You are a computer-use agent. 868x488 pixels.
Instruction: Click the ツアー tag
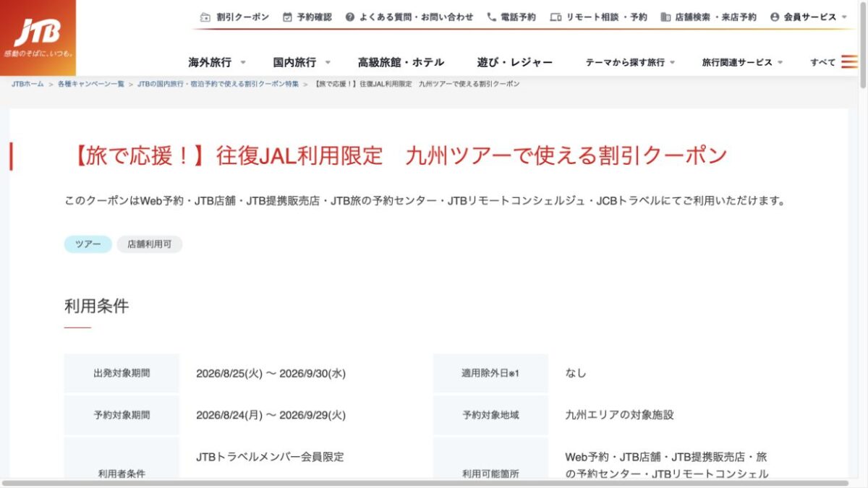pyautogui.click(x=88, y=244)
